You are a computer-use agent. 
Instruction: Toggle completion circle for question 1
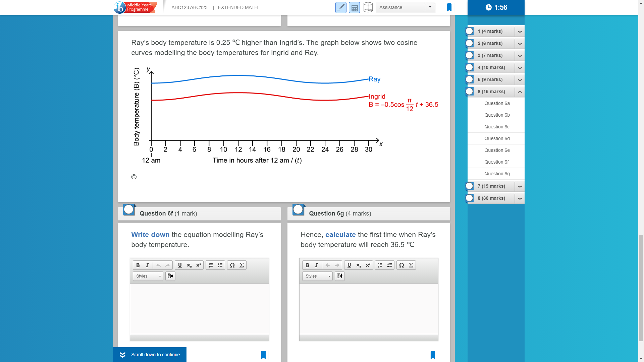470,31
